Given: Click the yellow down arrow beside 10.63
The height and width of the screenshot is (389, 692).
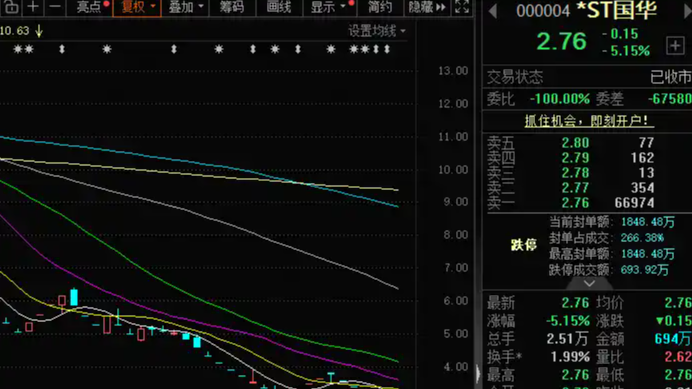Looking at the screenshot, I should pos(39,31).
